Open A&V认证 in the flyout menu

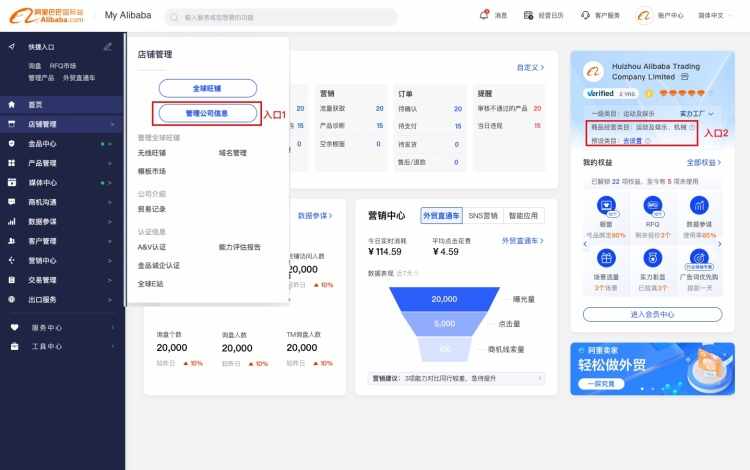coord(152,247)
